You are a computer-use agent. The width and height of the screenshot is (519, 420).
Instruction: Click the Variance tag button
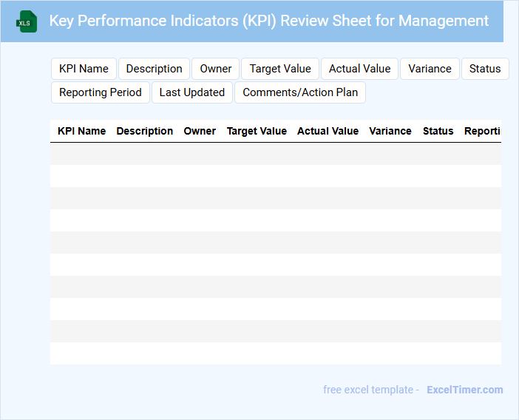pos(430,69)
